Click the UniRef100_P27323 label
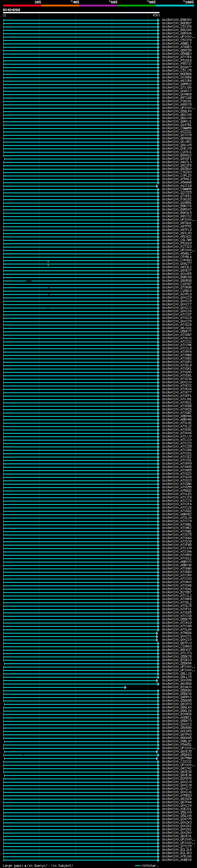This screenshot has height=868, width=197. pos(177,247)
